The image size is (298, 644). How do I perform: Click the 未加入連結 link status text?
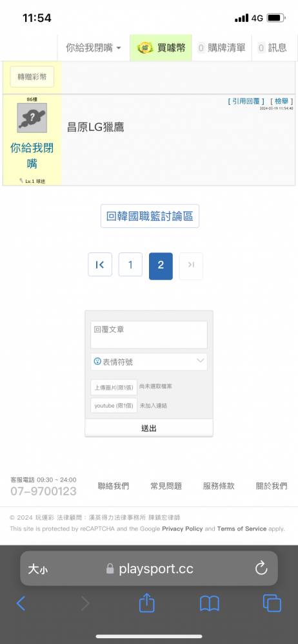coord(153,405)
